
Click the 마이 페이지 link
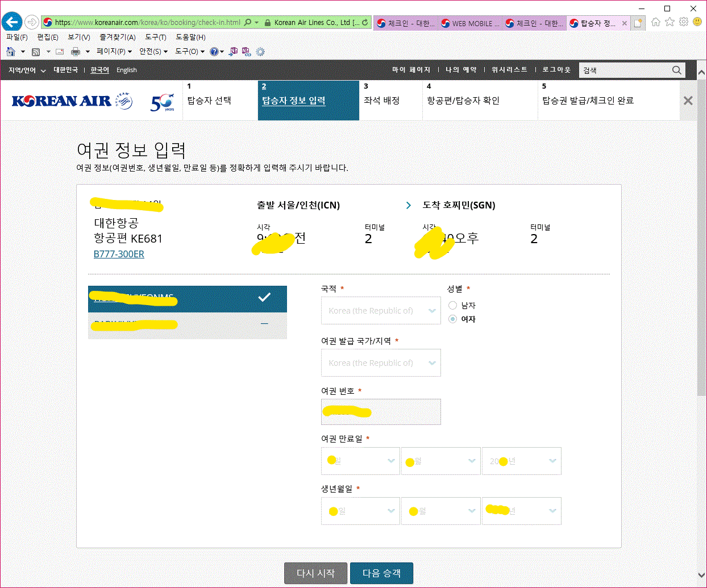411,70
